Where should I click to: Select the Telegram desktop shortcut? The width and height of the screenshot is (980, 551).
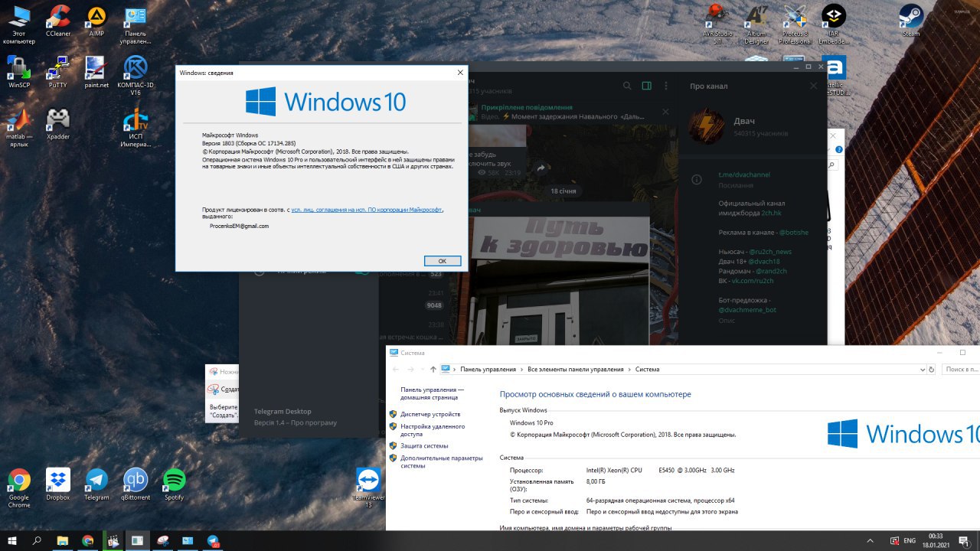(x=96, y=484)
